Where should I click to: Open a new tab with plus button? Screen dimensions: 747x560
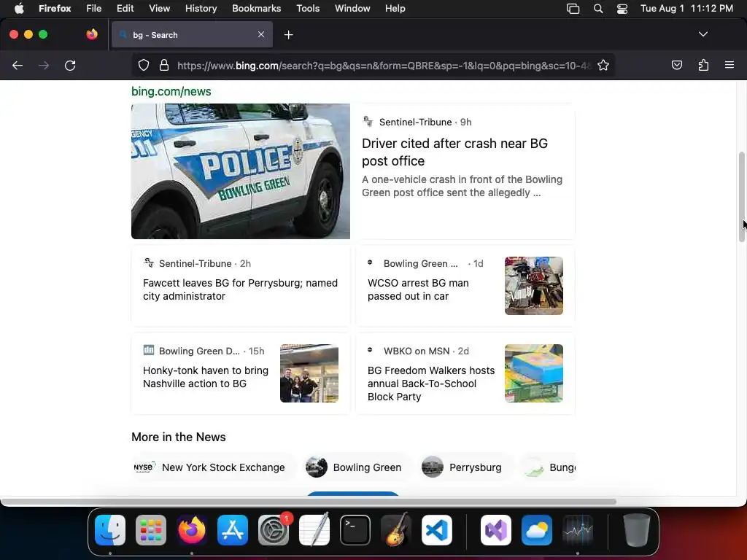[288, 35]
